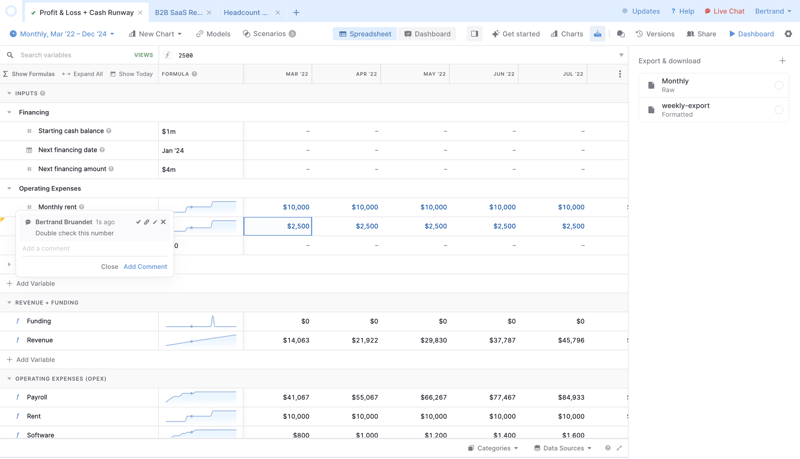Toggle the side panel layout icon
800x459 pixels.
pos(474,34)
